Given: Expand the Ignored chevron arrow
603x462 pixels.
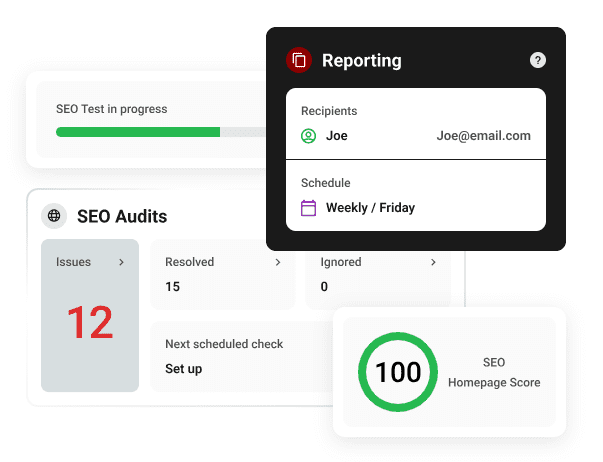Looking at the screenshot, I should pyautogui.click(x=433, y=262).
